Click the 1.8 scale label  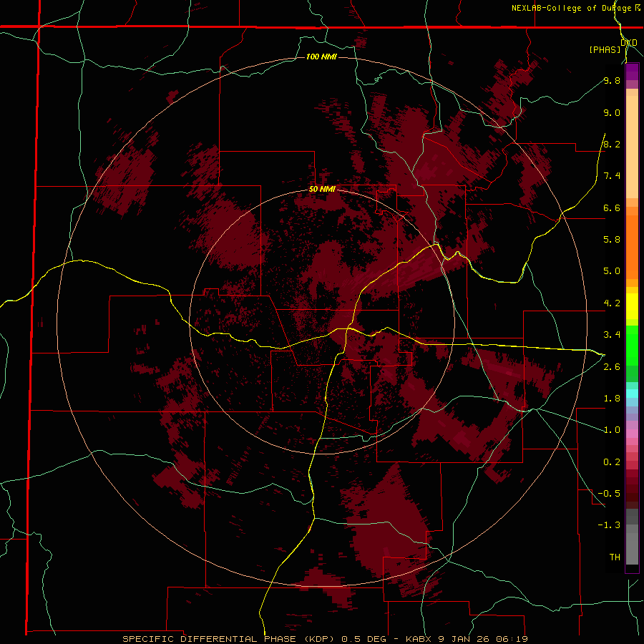point(612,399)
